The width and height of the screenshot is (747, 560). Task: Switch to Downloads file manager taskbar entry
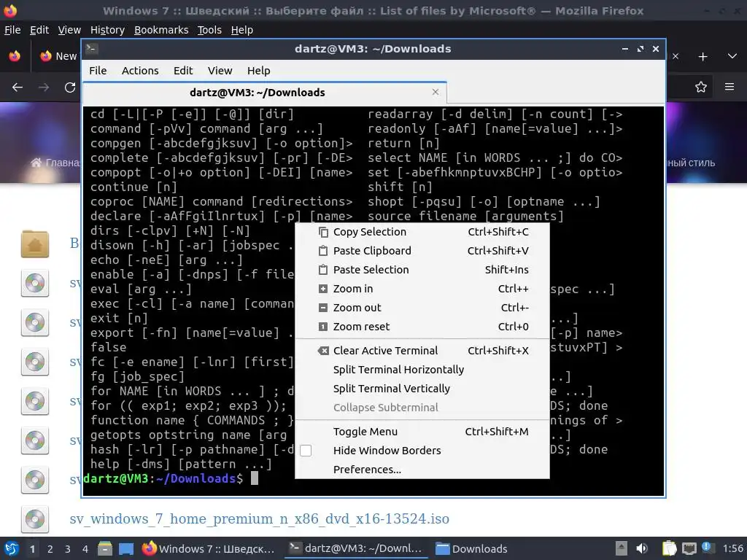click(x=472, y=548)
